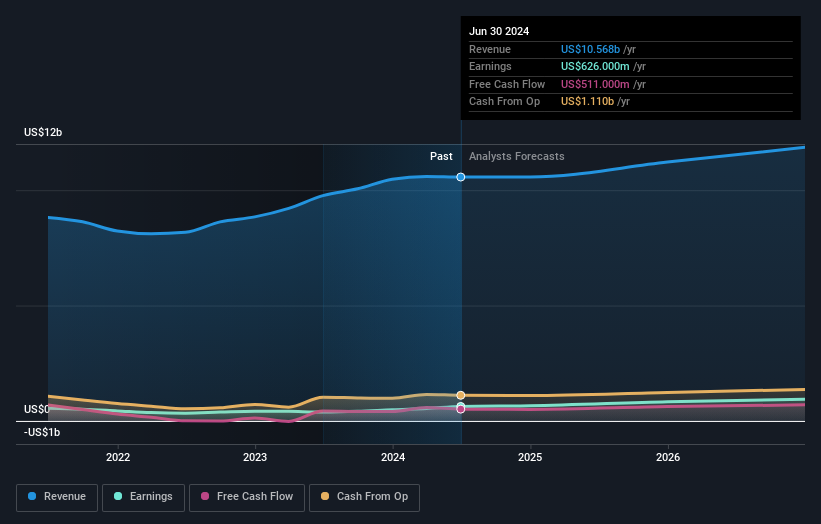Toggle the Cash From Op legend button
Viewport: 821px width, 524px height.
coord(364,497)
